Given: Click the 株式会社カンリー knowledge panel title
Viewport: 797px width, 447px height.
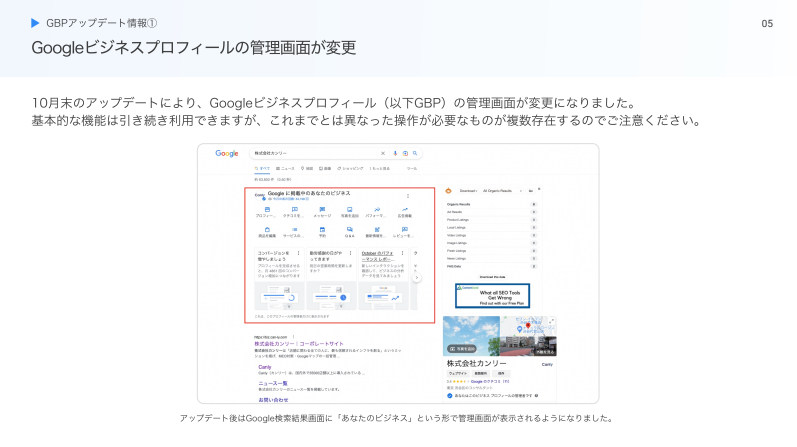Looking at the screenshot, I should [476, 364].
